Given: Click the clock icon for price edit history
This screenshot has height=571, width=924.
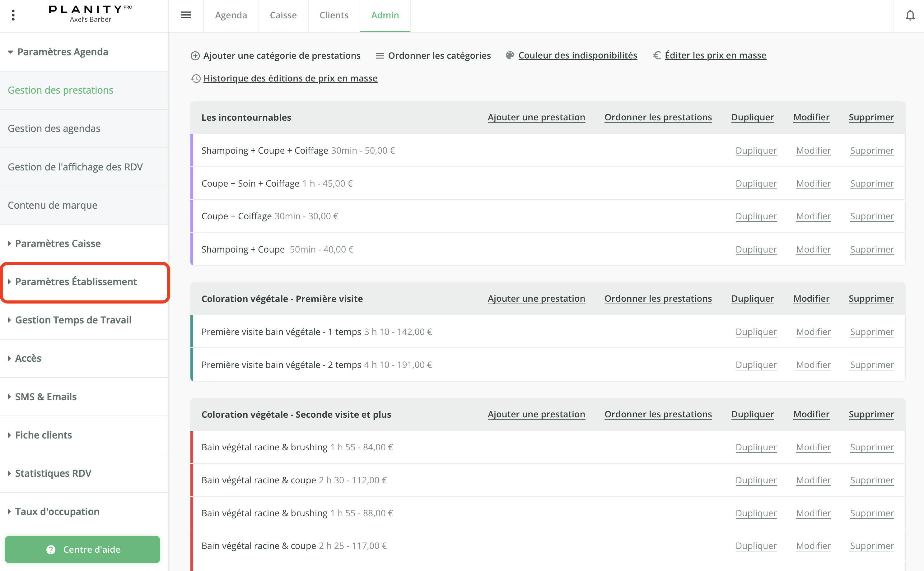Looking at the screenshot, I should tap(195, 79).
